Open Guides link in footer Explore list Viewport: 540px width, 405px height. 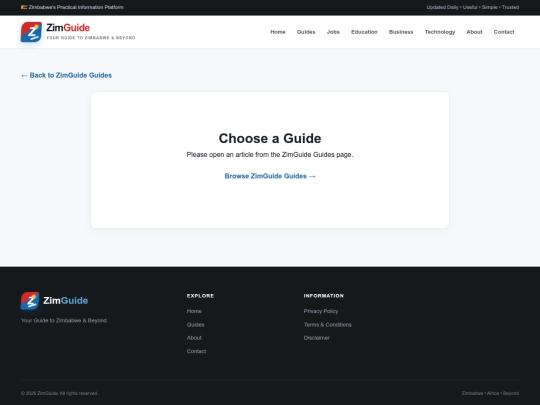[x=195, y=325]
